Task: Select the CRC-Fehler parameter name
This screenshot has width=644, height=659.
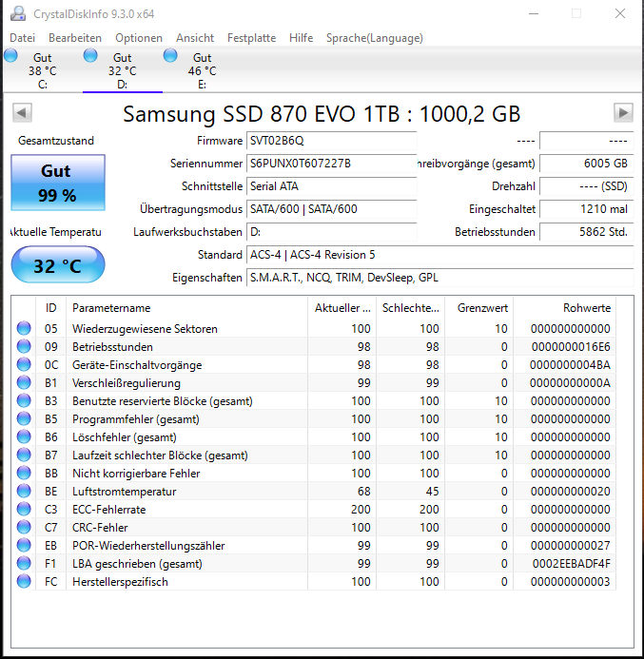Action: [100, 528]
